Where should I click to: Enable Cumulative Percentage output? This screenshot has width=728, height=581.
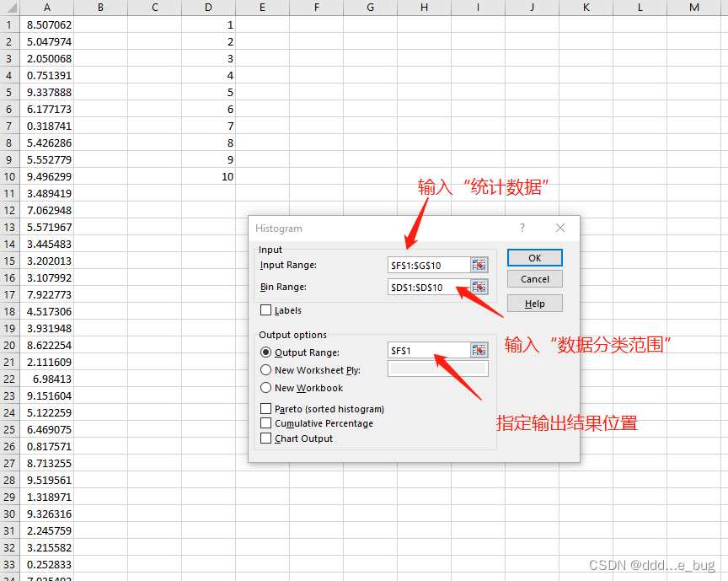point(265,422)
